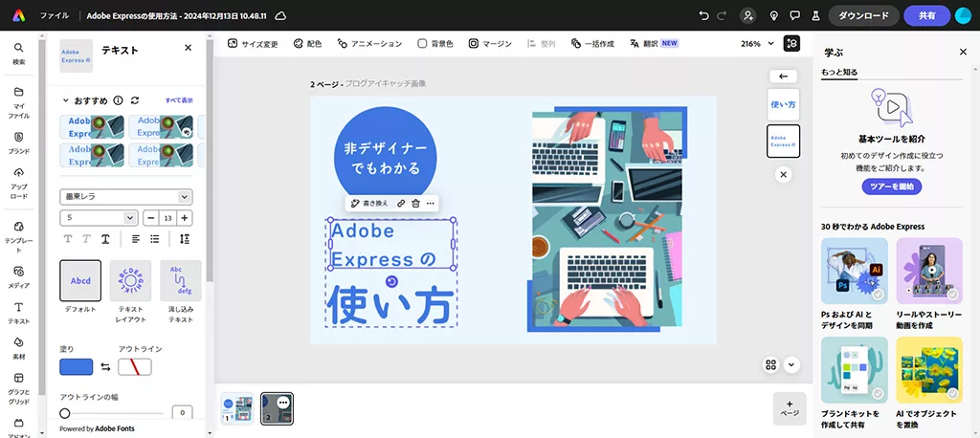980x438 pixels.
Task: Open the zoom level 216% dropdown
Action: (x=758, y=44)
